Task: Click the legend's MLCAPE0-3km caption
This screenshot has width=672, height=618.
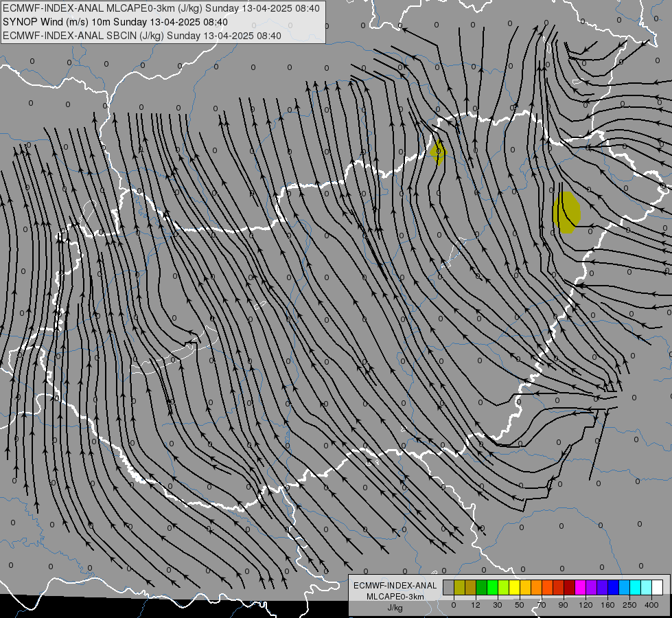Action: point(395,597)
